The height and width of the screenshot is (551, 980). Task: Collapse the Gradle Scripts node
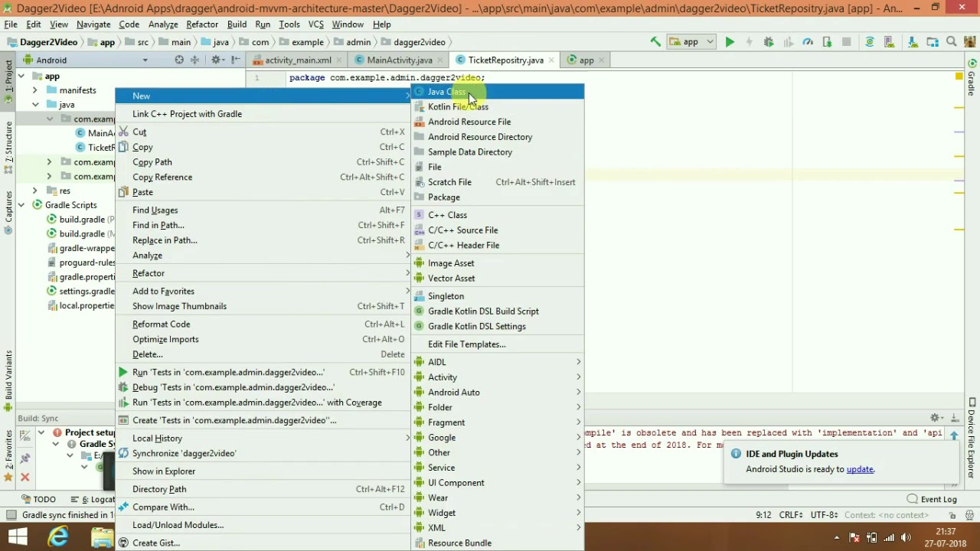pos(21,205)
